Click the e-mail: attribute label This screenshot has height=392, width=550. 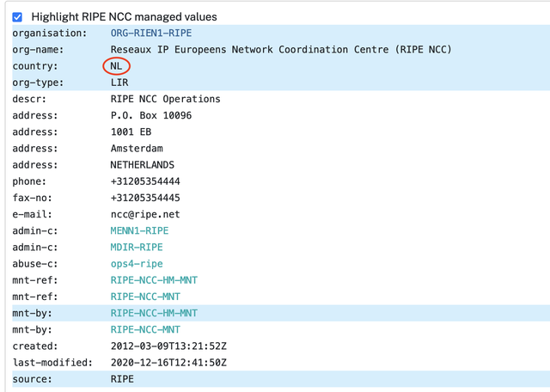(x=33, y=214)
